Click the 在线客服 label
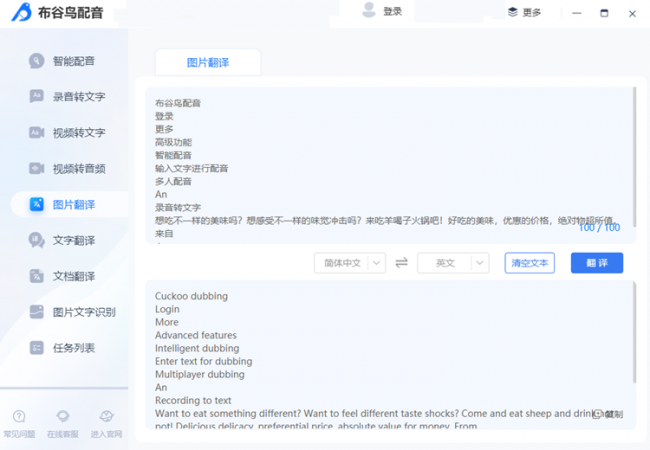Screen dimensions: 650x450 tap(63, 434)
